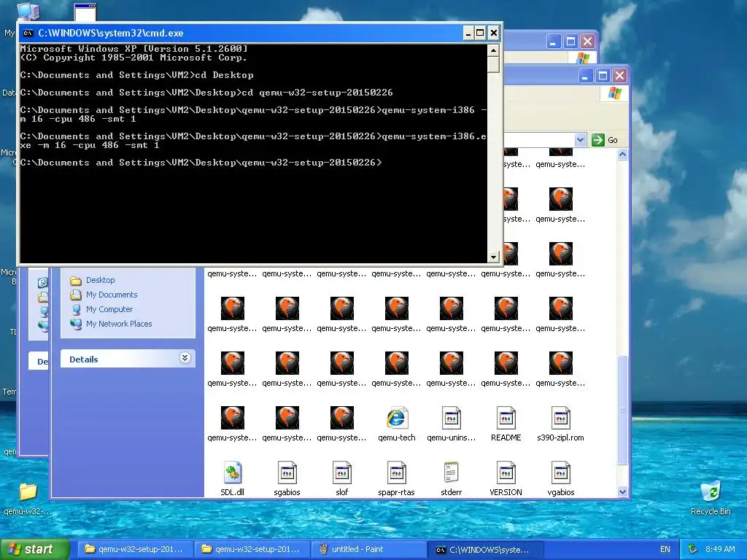Click the system tray icon beside the clock

click(693, 549)
